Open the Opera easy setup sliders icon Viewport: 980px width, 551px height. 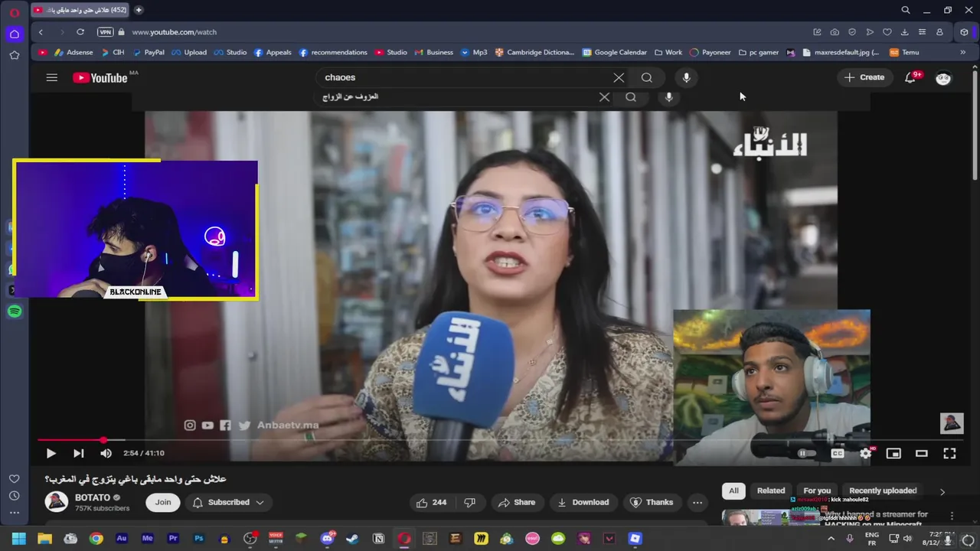922,32
